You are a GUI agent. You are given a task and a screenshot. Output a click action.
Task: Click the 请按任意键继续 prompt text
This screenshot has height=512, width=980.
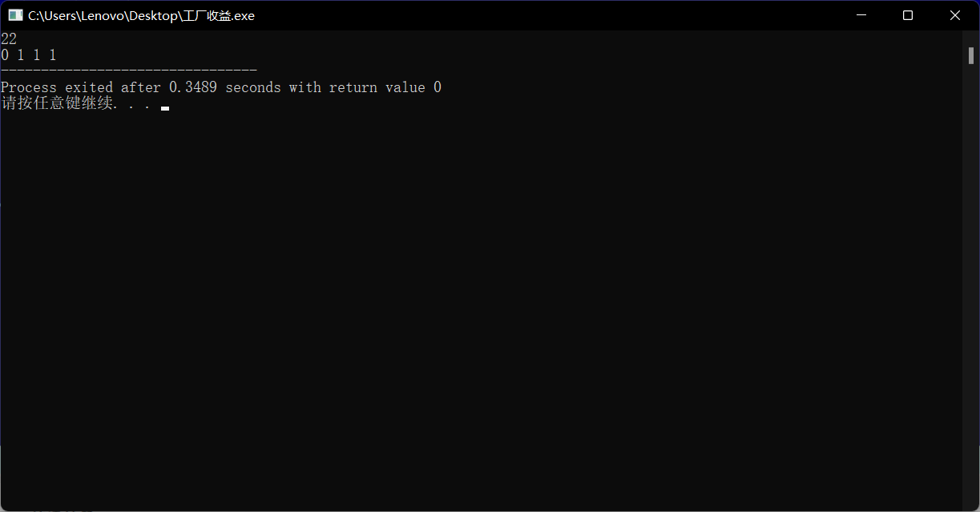[x=56, y=103]
